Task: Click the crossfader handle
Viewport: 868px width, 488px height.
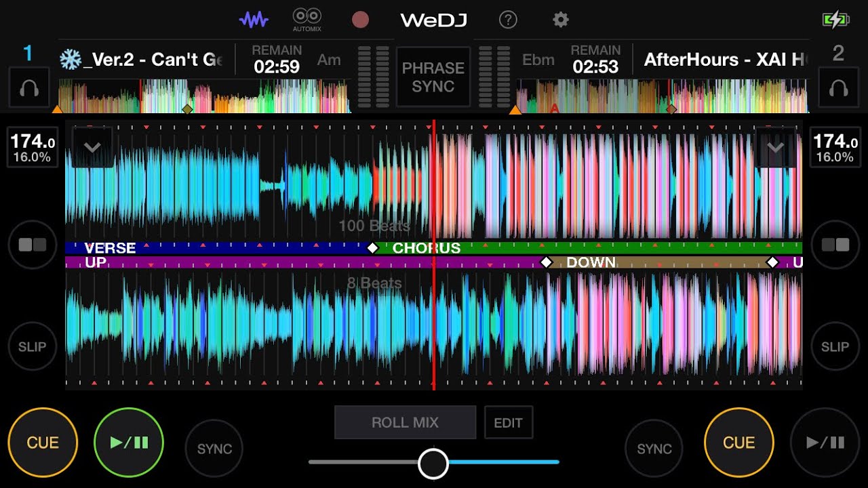Action: pyautogui.click(x=433, y=463)
